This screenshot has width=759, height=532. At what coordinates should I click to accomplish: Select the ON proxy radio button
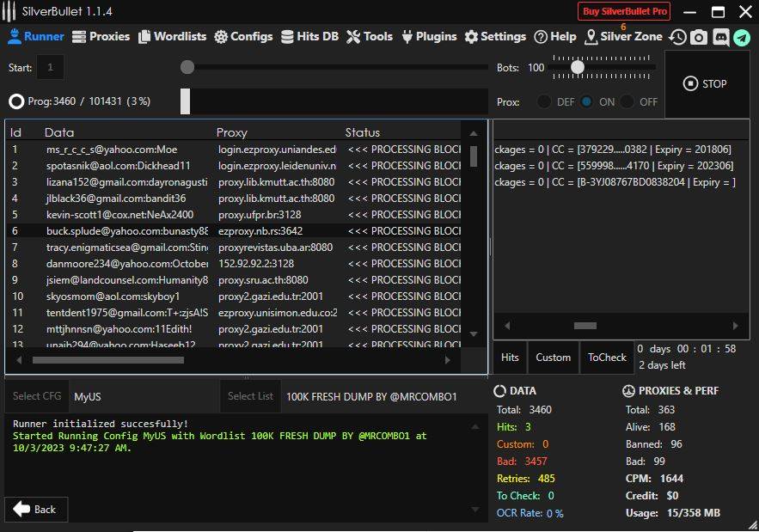(x=586, y=101)
